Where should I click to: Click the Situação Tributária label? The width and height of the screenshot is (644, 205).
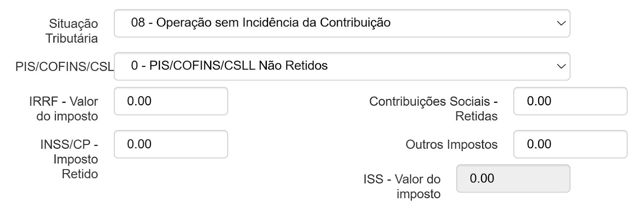pyautogui.click(x=72, y=31)
